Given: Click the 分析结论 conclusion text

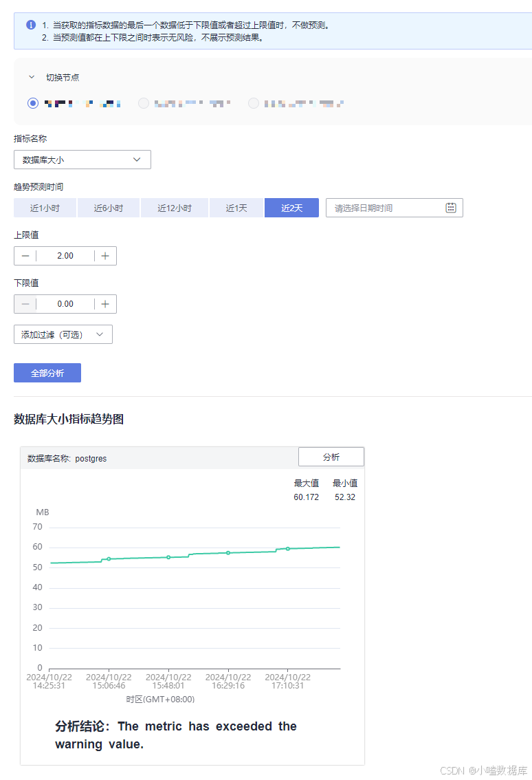Looking at the screenshot, I should pos(176,735).
